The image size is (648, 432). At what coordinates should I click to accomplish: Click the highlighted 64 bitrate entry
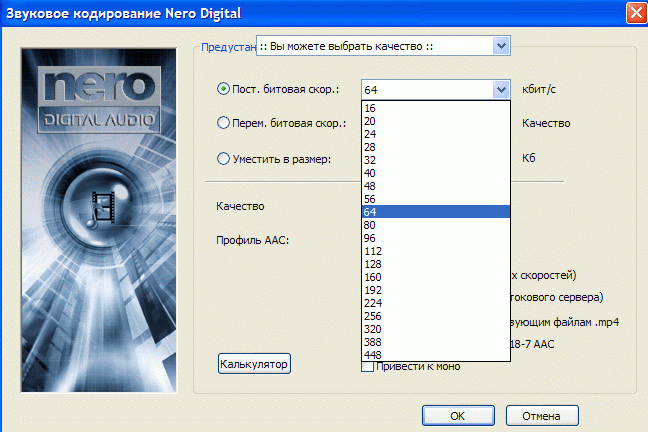(x=436, y=212)
